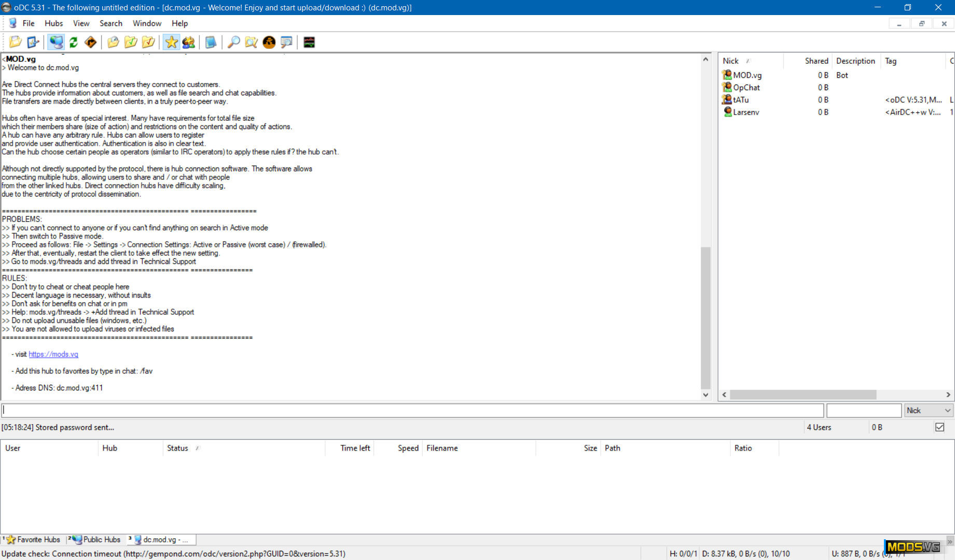Open Settings via the checklist toolbar icon
The image size is (955, 560).
pyautogui.click(x=33, y=42)
